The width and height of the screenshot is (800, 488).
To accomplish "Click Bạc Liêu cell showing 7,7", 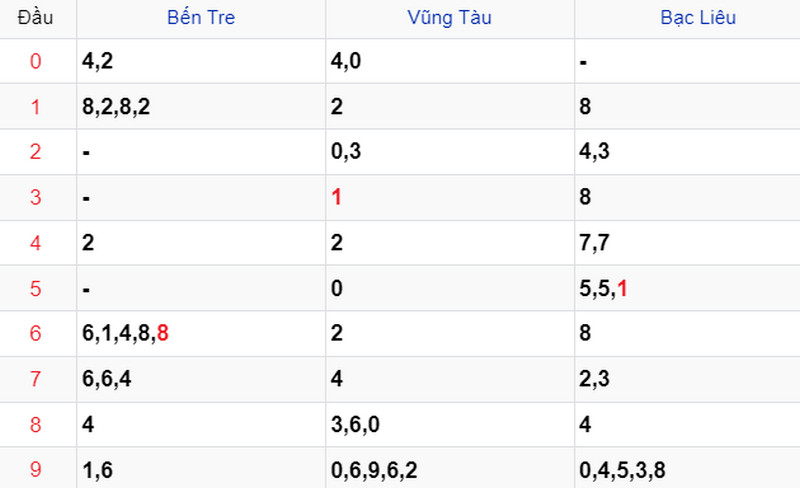I will coord(687,242).
